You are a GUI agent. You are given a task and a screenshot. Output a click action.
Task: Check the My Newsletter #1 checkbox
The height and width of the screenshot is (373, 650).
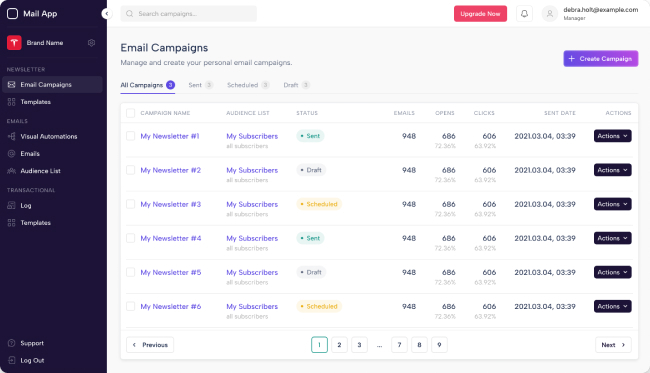pos(131,136)
